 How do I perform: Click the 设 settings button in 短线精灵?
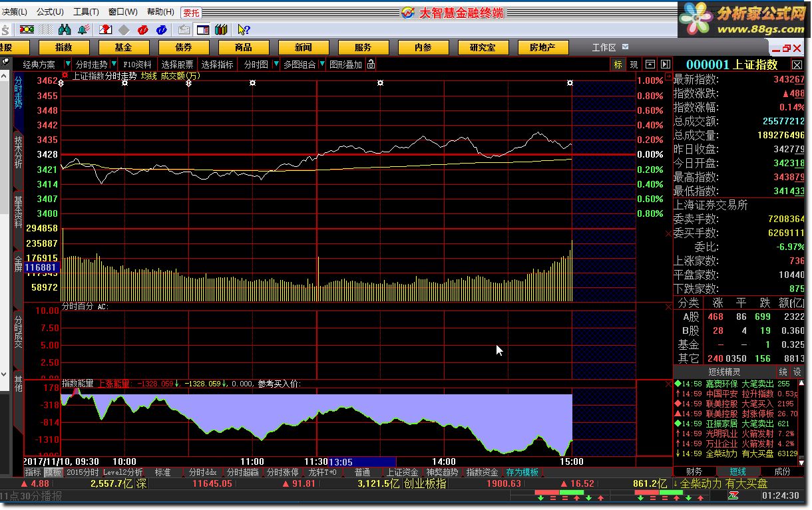coord(797,372)
